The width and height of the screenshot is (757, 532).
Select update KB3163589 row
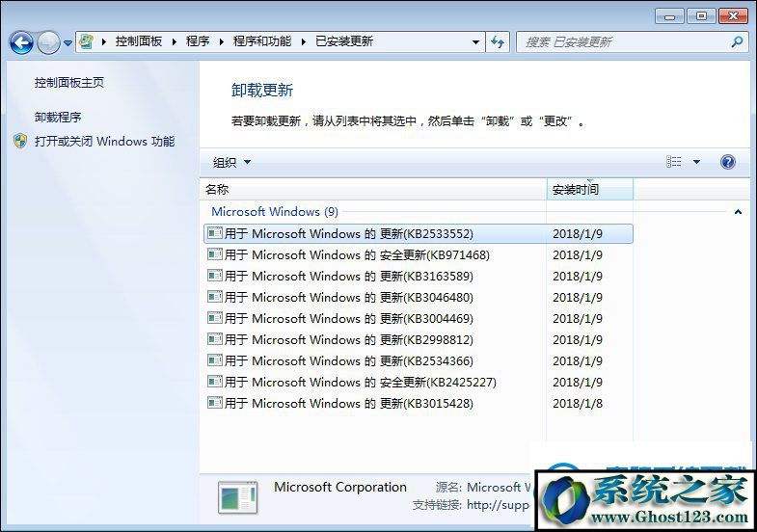pyautogui.click(x=419, y=277)
